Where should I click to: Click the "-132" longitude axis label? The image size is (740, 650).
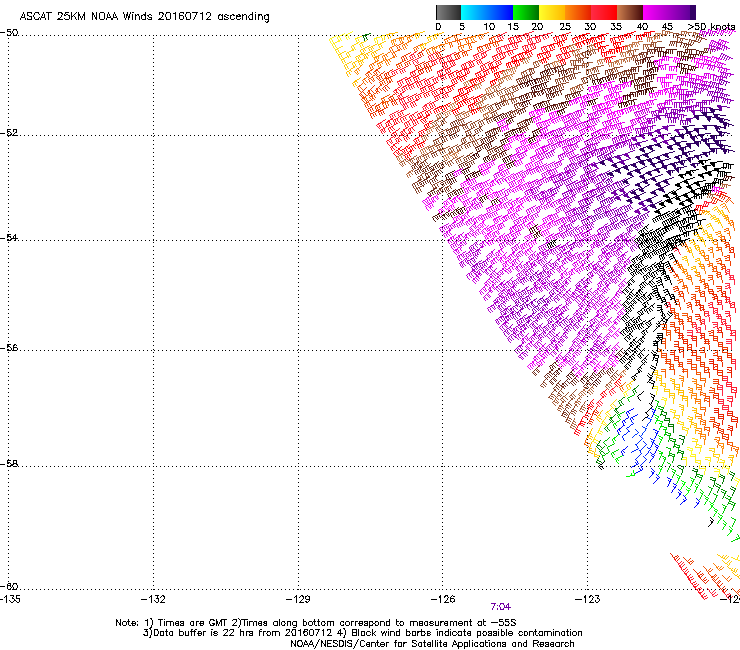(x=153, y=599)
